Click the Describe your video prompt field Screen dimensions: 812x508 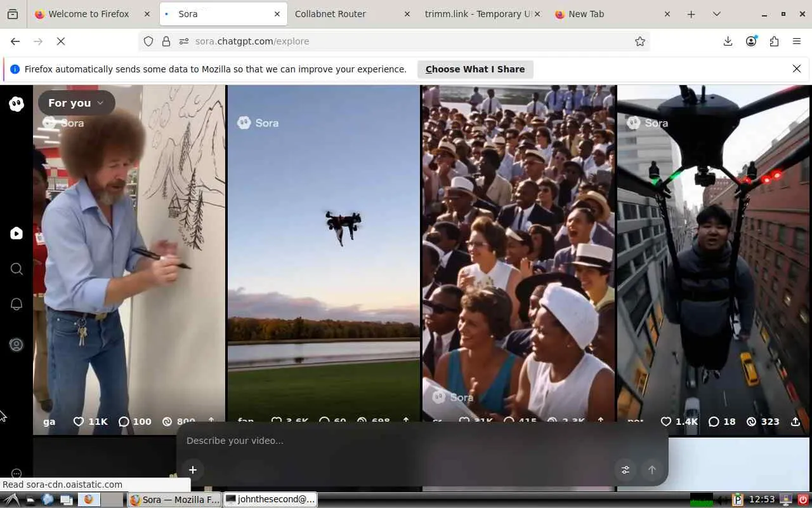click(422, 441)
